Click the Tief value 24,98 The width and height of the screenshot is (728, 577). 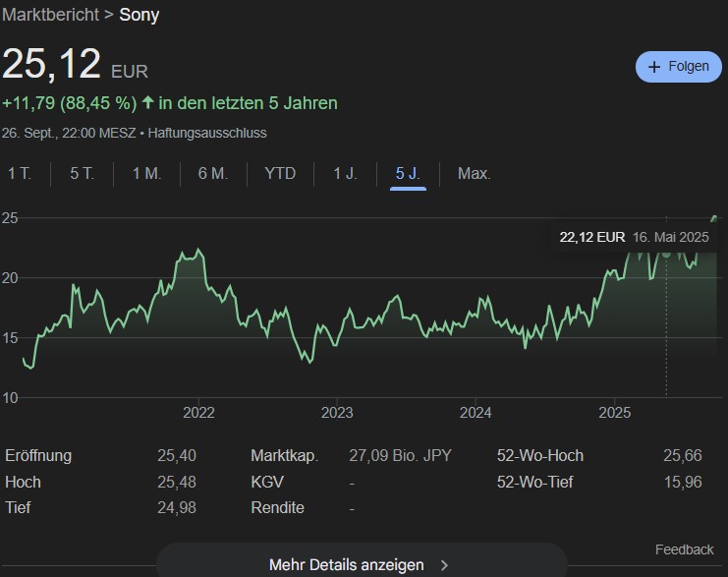177,508
